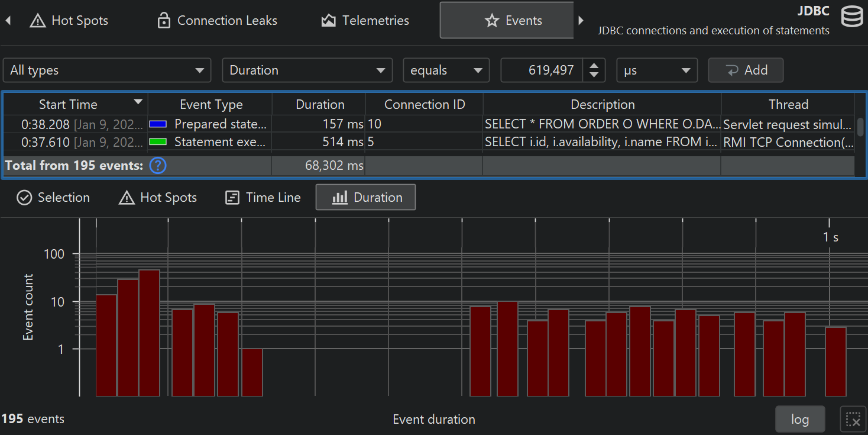This screenshot has width=868, height=435.
Task: Open the All types dropdown
Action: 107,70
